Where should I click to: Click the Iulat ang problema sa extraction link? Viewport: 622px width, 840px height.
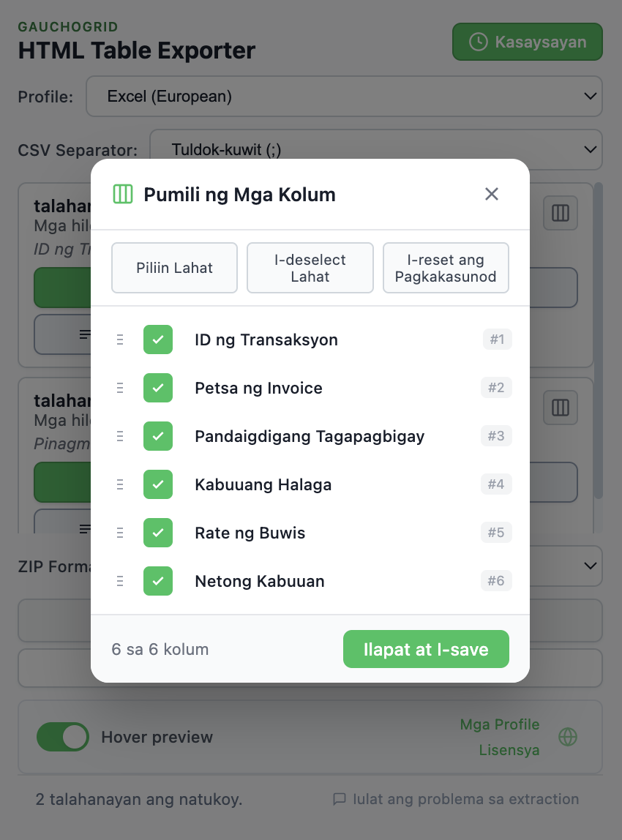point(466,799)
